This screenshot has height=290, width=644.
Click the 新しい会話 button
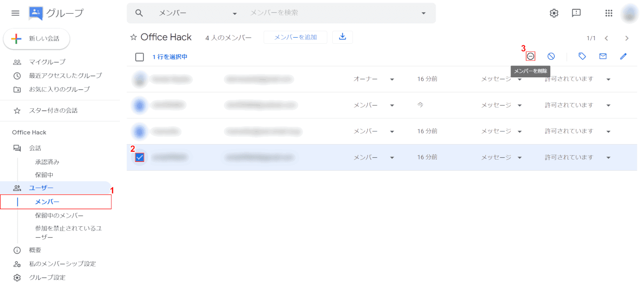[x=37, y=39]
